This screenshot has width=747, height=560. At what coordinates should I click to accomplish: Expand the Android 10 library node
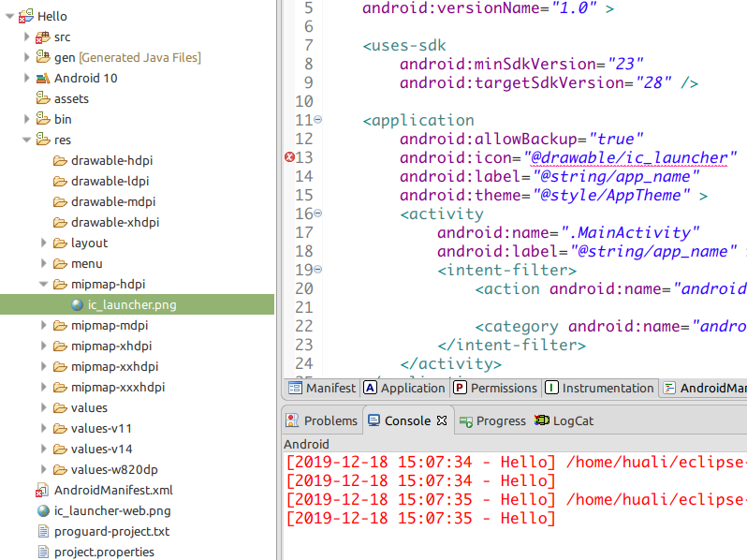[x=27, y=78]
